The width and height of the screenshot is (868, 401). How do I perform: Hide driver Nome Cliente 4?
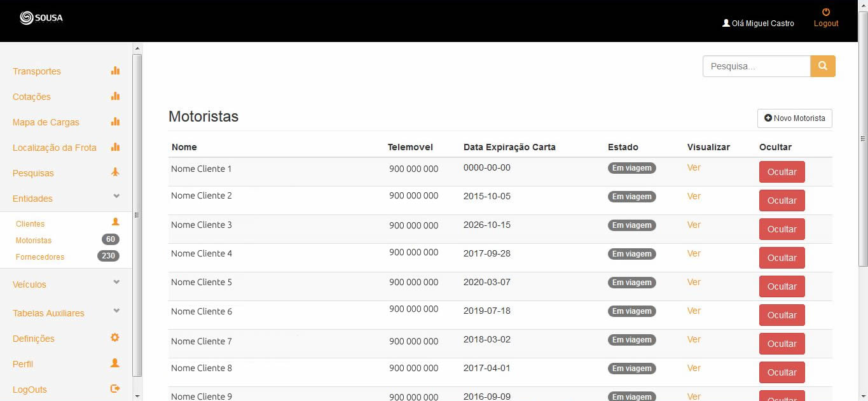tap(782, 258)
